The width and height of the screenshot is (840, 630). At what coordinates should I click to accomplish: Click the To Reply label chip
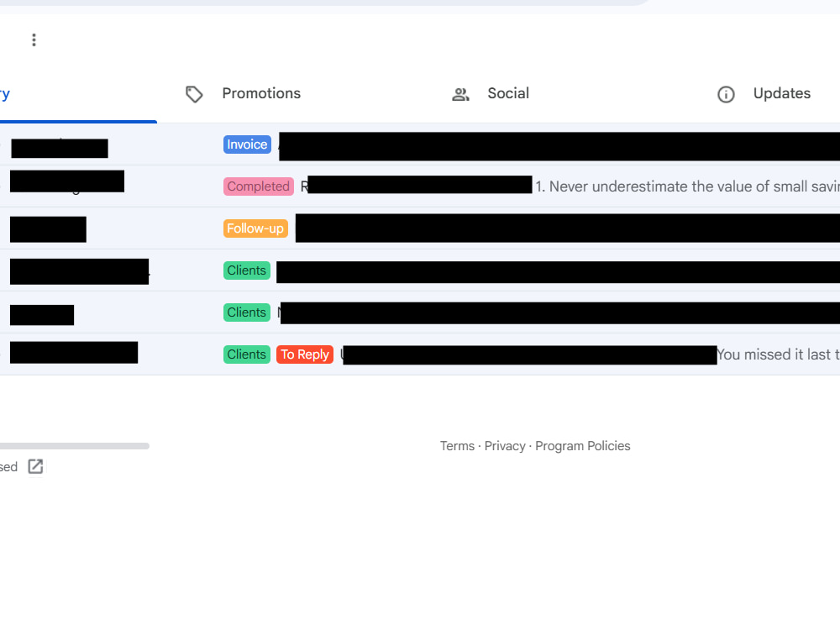point(305,354)
